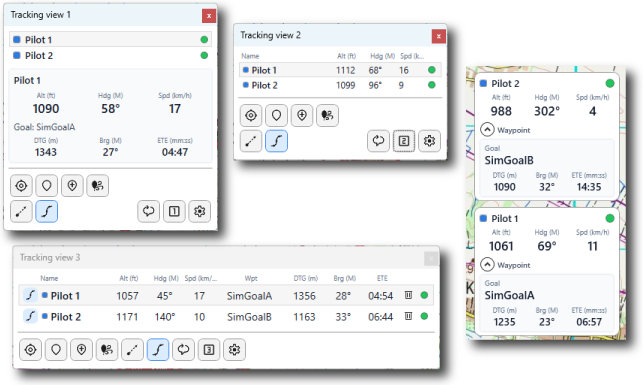Select Pilot 2 row in Tracking view 1 list
The height and width of the screenshot is (385, 643).
[110, 55]
